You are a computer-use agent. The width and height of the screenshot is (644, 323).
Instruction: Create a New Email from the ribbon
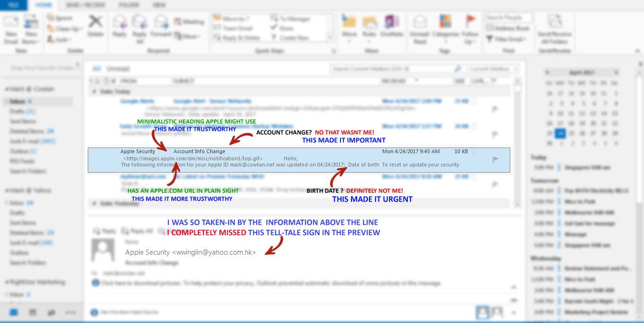(11, 29)
